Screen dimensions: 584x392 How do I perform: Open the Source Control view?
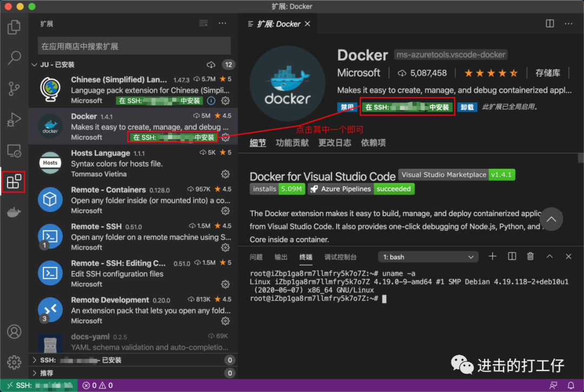point(14,89)
